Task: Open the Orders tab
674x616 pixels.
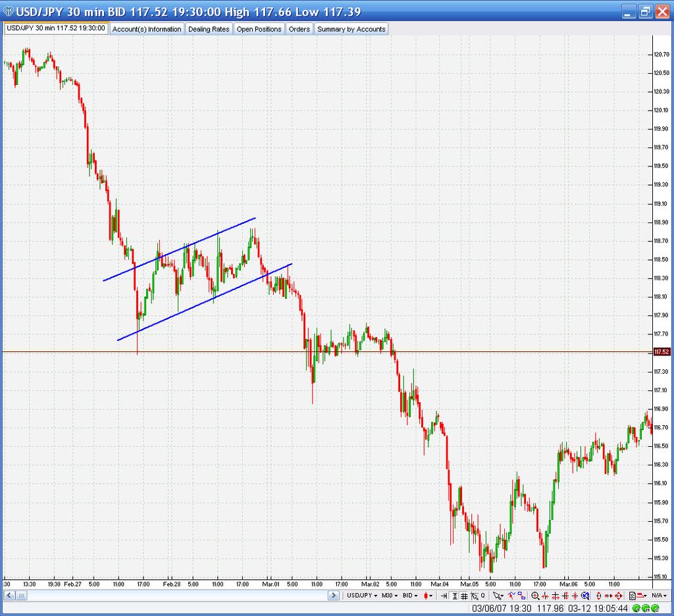Action: [299, 29]
